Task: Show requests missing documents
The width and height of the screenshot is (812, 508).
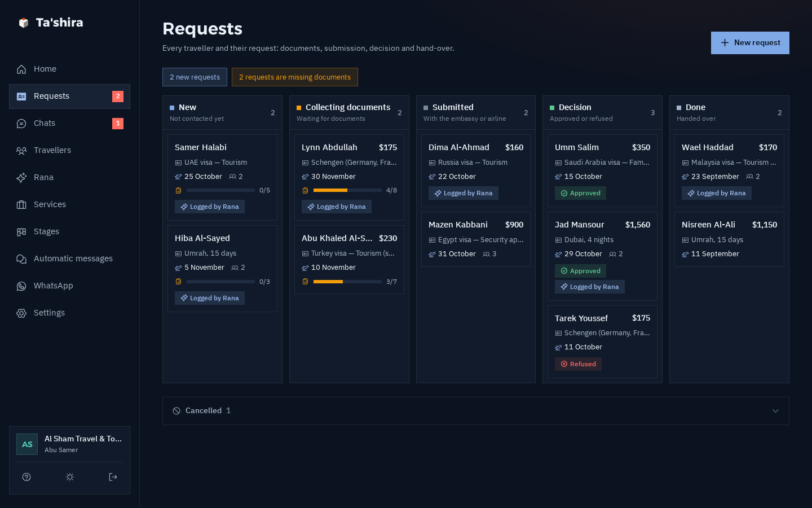Action: (295, 77)
